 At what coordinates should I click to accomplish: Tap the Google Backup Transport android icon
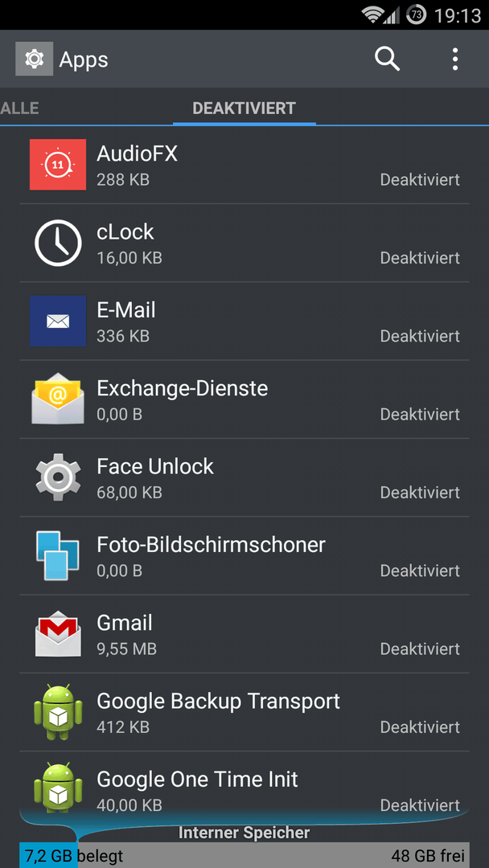[x=58, y=711]
